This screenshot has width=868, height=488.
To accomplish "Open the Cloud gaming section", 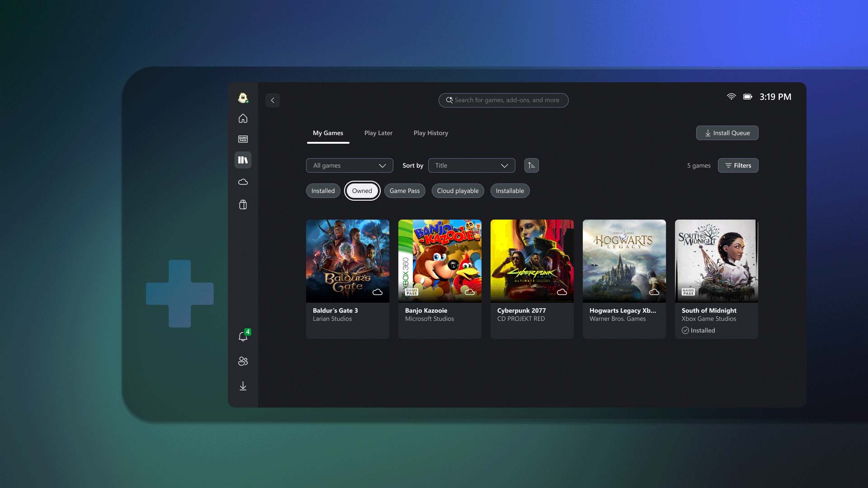I will [x=243, y=182].
